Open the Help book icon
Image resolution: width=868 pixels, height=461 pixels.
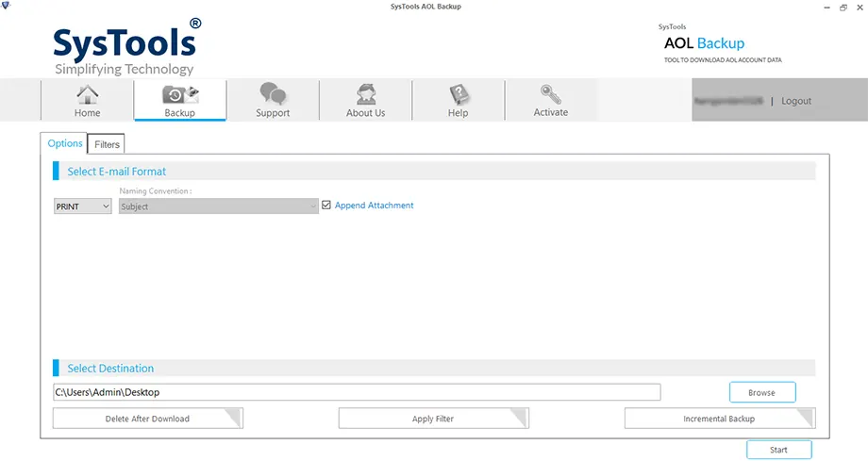coord(459,94)
